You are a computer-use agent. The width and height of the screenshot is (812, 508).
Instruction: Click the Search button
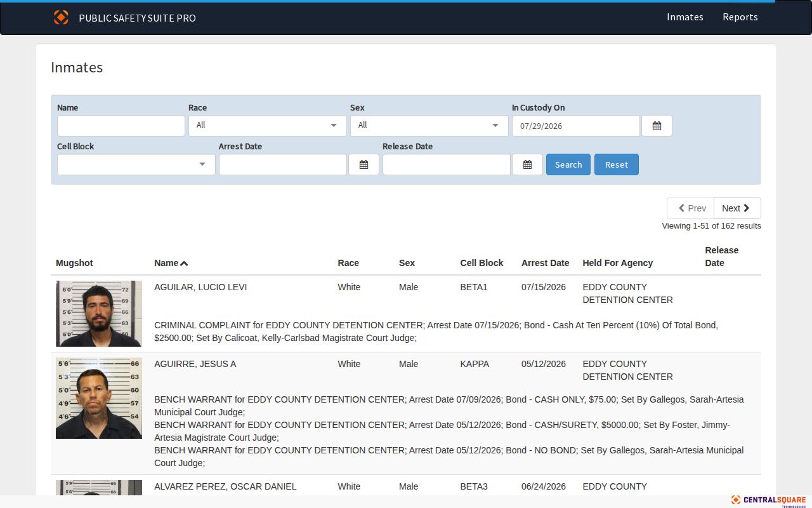pos(568,164)
